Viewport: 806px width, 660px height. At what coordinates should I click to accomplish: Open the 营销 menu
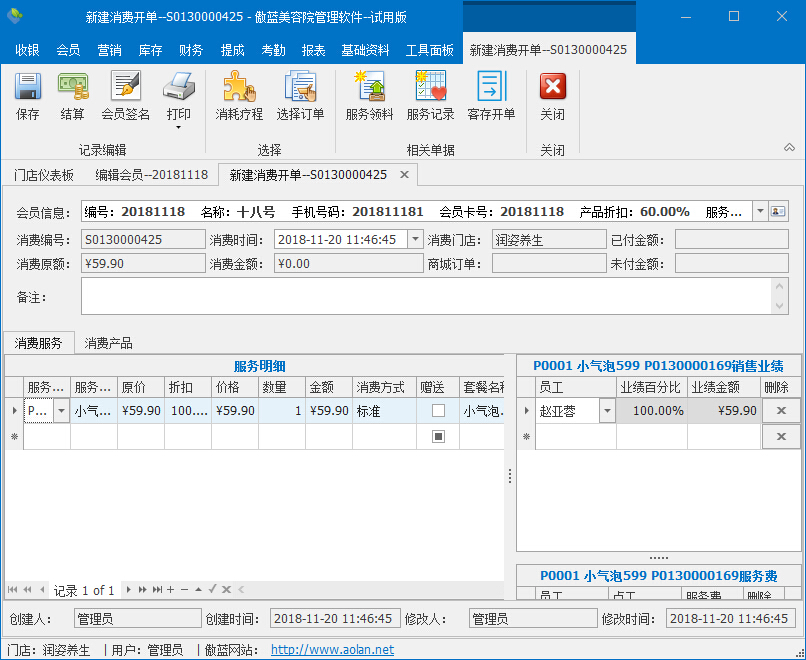coord(109,50)
